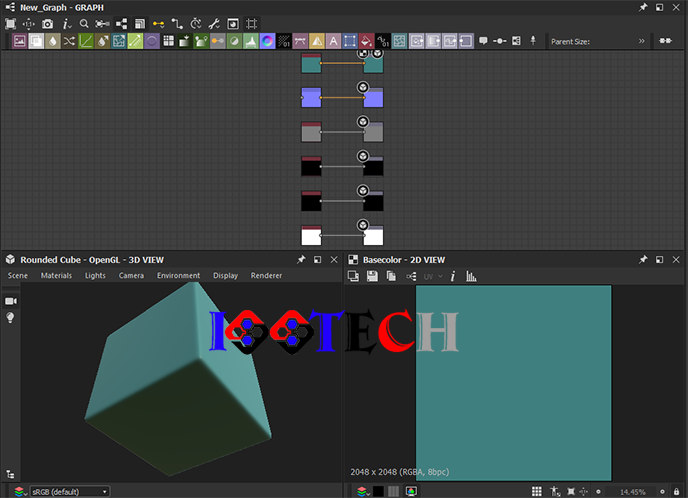The height and width of the screenshot is (498, 688).
Task: Select the white uniform color node
Action: click(311, 236)
